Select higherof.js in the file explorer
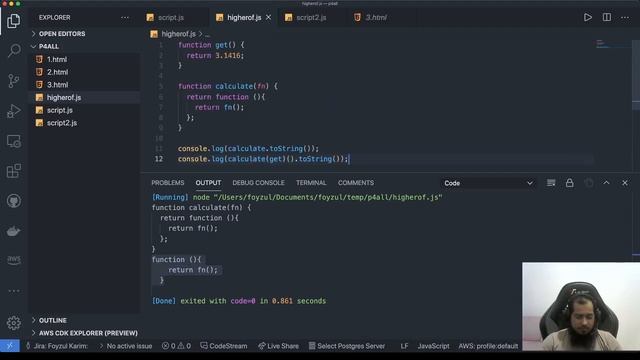640x360 pixels. click(x=84, y=98)
